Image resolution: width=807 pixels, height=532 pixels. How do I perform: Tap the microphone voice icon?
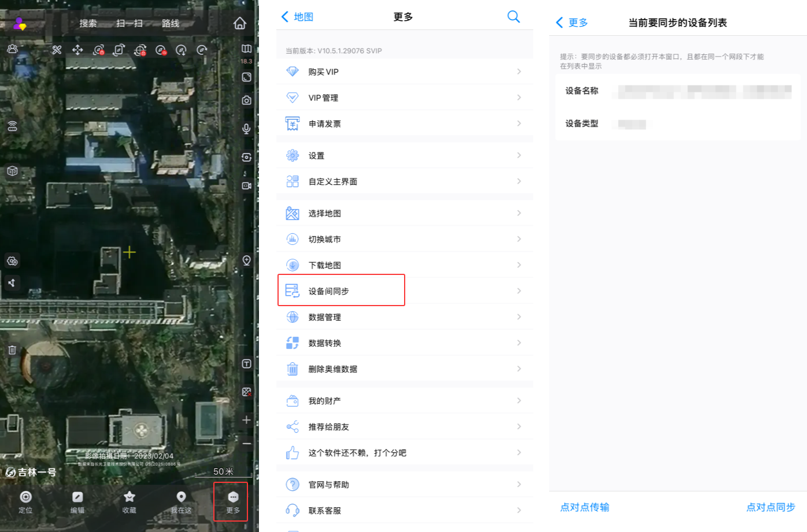click(246, 128)
